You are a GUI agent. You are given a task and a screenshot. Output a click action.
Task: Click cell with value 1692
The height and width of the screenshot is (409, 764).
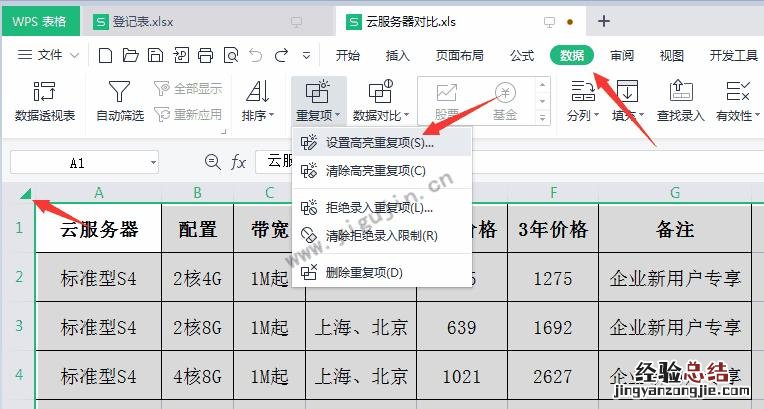553,327
